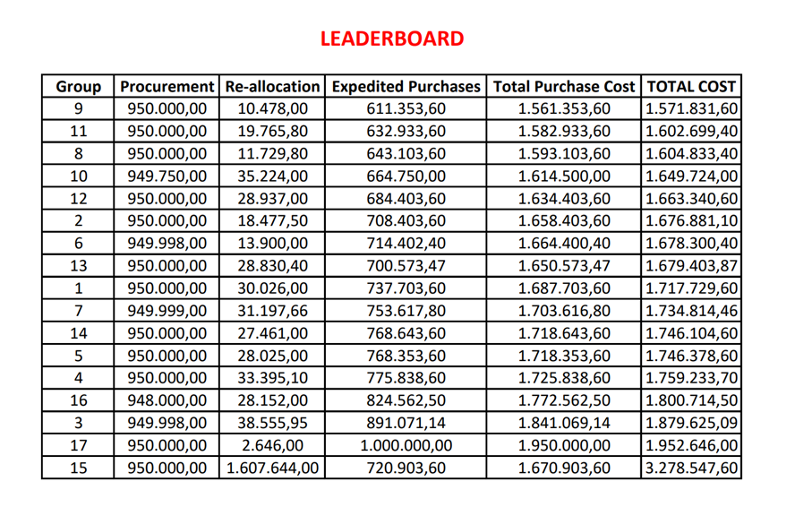
Task: Click group 11 cell
Action: coord(78,131)
